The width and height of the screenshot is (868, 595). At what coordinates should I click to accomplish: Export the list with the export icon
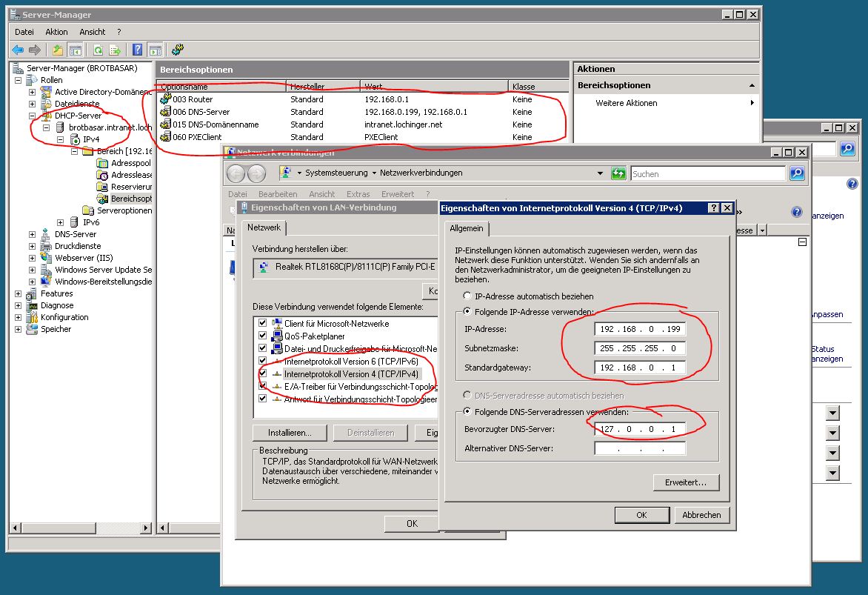click(115, 50)
